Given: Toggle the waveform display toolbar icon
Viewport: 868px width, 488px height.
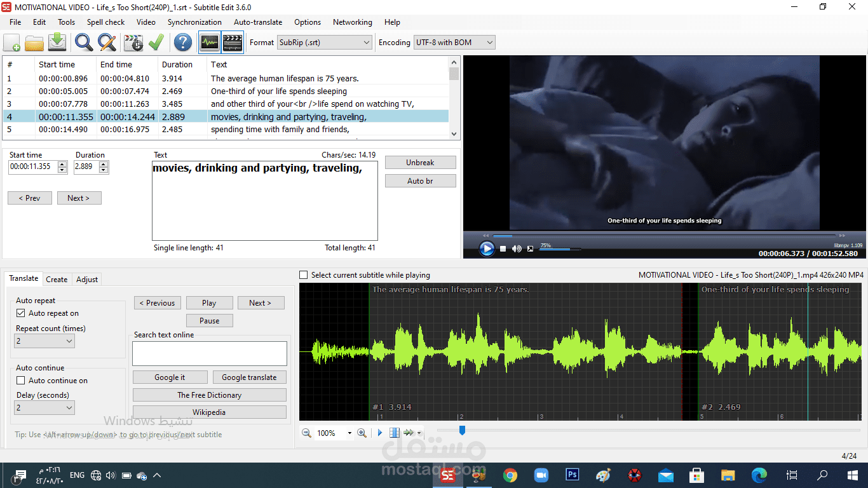Looking at the screenshot, I should pyautogui.click(x=210, y=43).
